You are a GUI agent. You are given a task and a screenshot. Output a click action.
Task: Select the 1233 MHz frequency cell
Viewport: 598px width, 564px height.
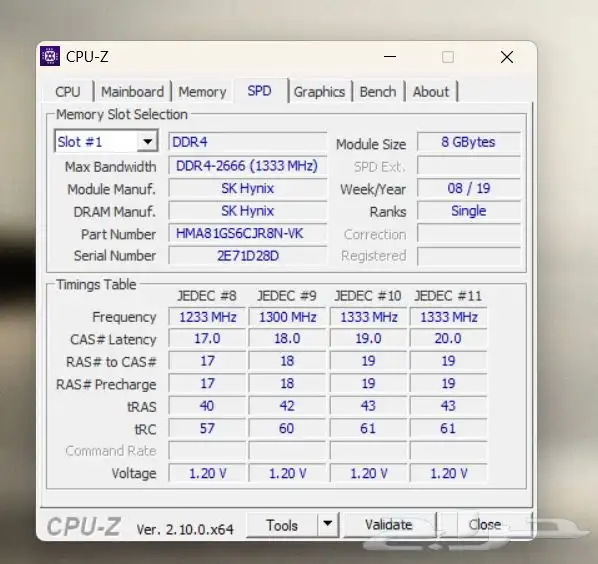(207, 317)
